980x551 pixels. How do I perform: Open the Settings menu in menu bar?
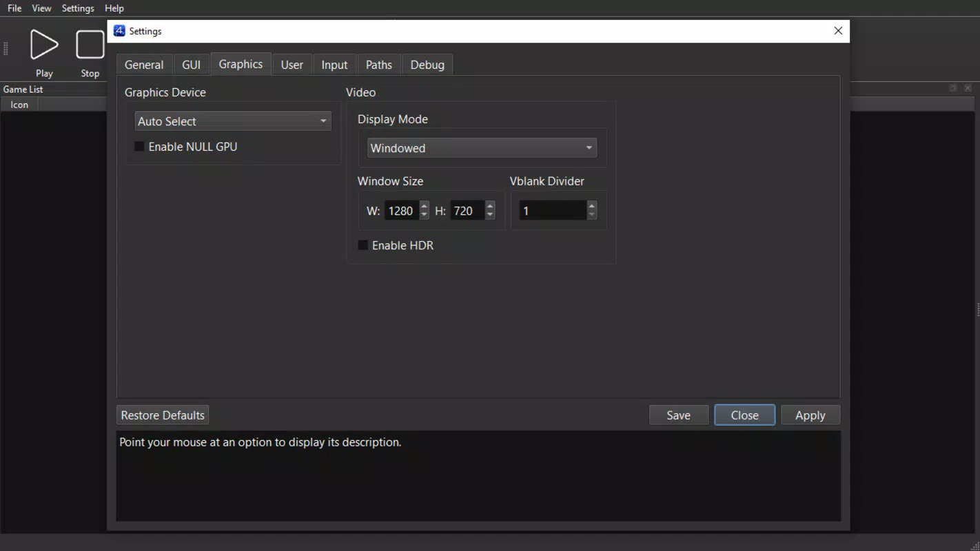78,8
